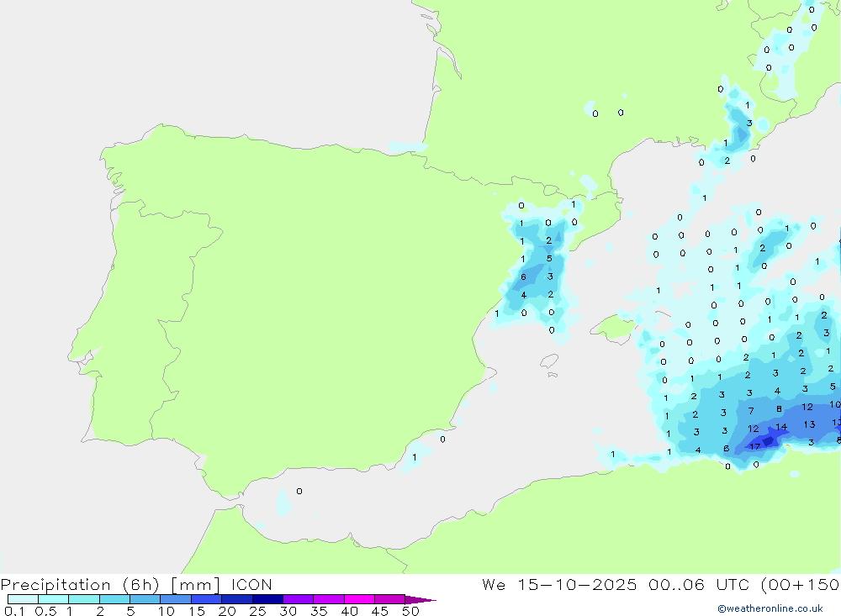This screenshot has width=841, height=616.
Task: Click the legend label '50'
Action: pos(410,611)
